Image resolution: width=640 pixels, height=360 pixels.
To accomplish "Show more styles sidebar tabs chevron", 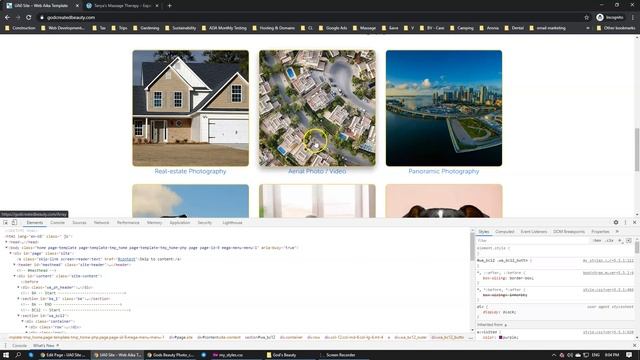I will (617, 231).
